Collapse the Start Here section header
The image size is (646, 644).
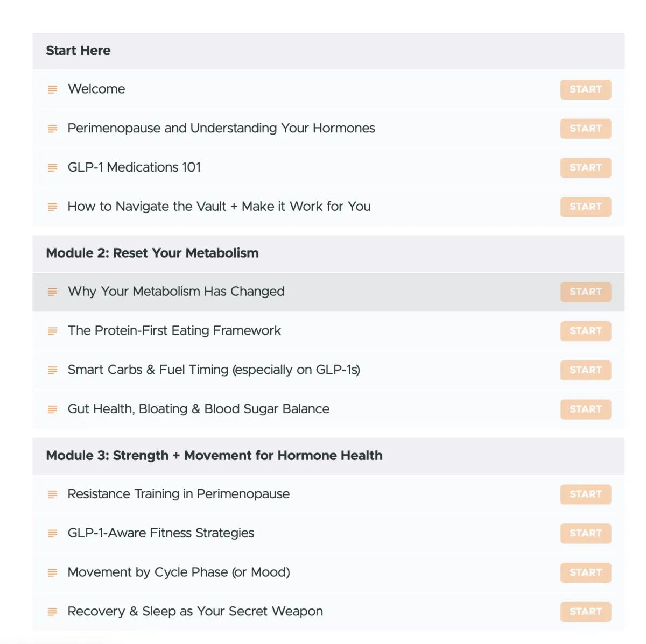point(328,51)
